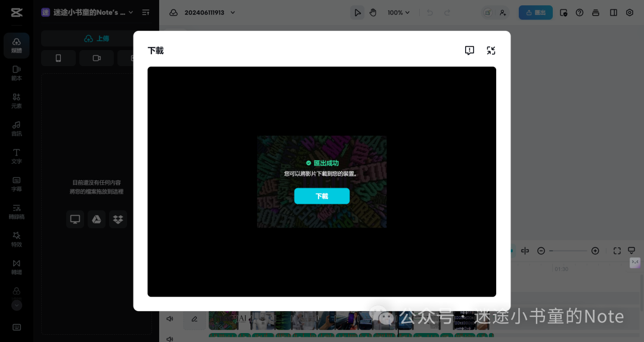This screenshot has height=342, width=644.
Task: Collapse the side panel menu icon
Action: [145, 13]
